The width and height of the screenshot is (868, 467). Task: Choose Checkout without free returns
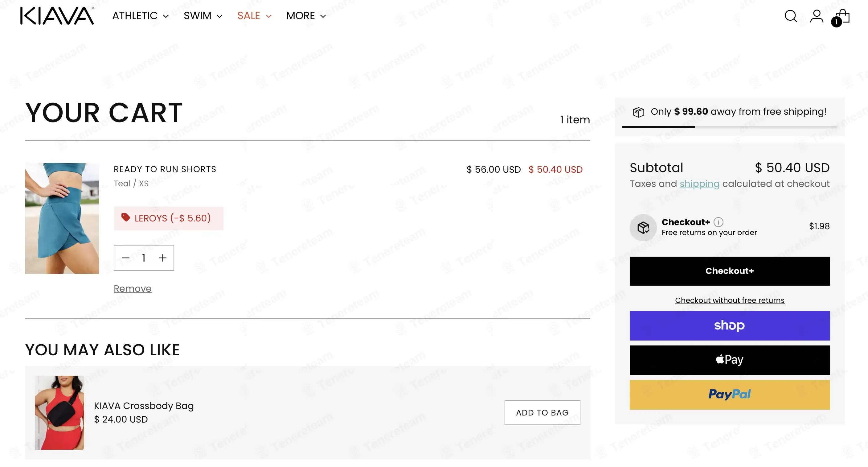pyautogui.click(x=730, y=300)
